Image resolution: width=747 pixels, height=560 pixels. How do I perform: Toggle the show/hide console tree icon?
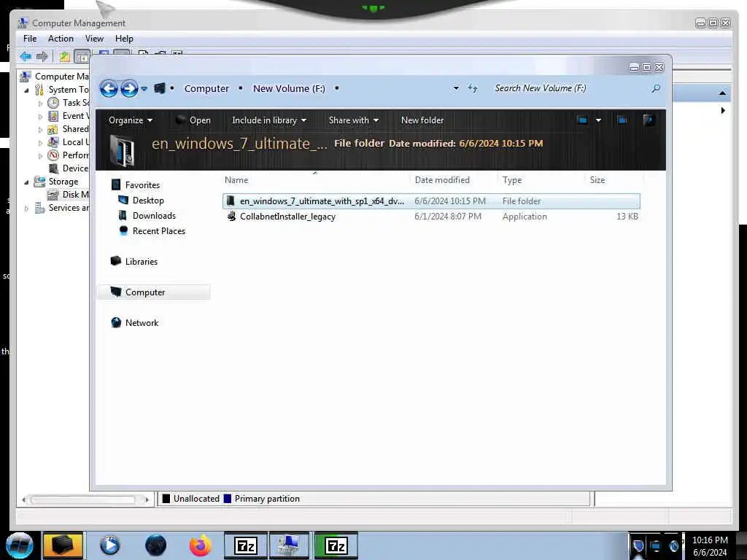(x=82, y=57)
